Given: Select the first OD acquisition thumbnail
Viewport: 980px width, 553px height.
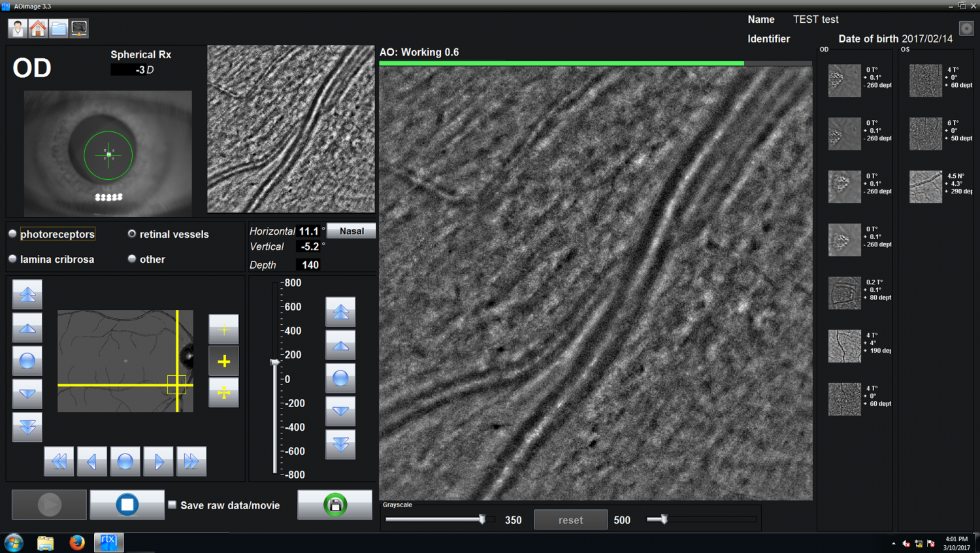Looking at the screenshot, I should tap(844, 80).
